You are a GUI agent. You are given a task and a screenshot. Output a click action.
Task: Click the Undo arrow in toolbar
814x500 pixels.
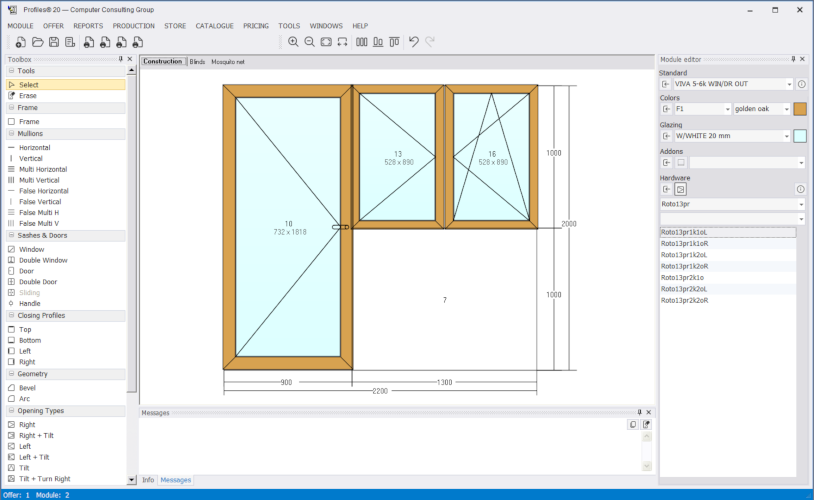(x=413, y=42)
